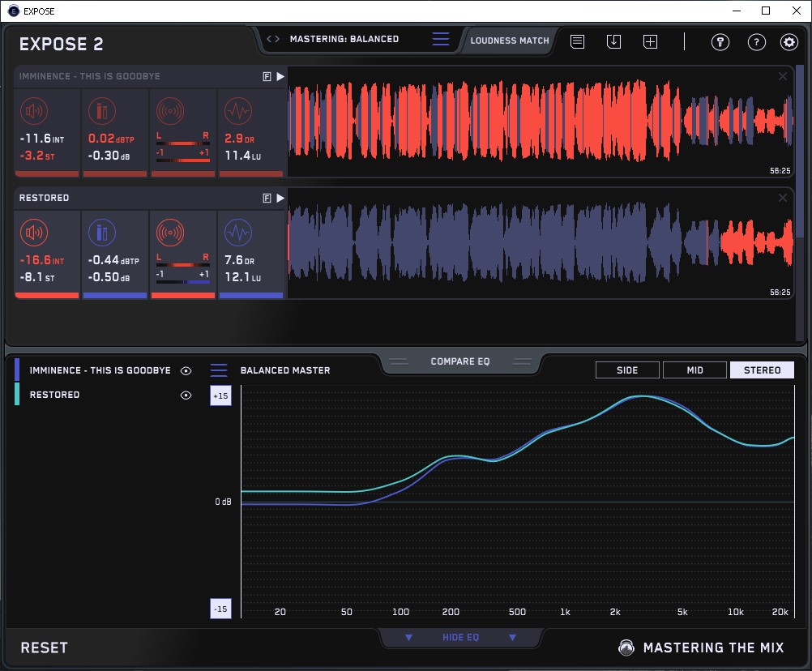Image resolution: width=812 pixels, height=671 pixels.
Task: Click the -15 EQ range box
Action: (x=220, y=609)
